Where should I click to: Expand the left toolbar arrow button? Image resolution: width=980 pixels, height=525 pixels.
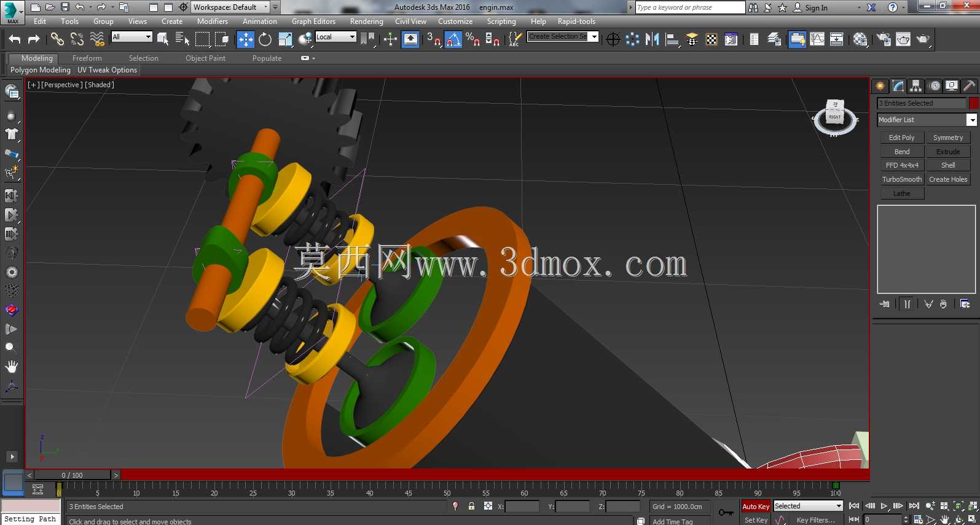click(x=12, y=457)
